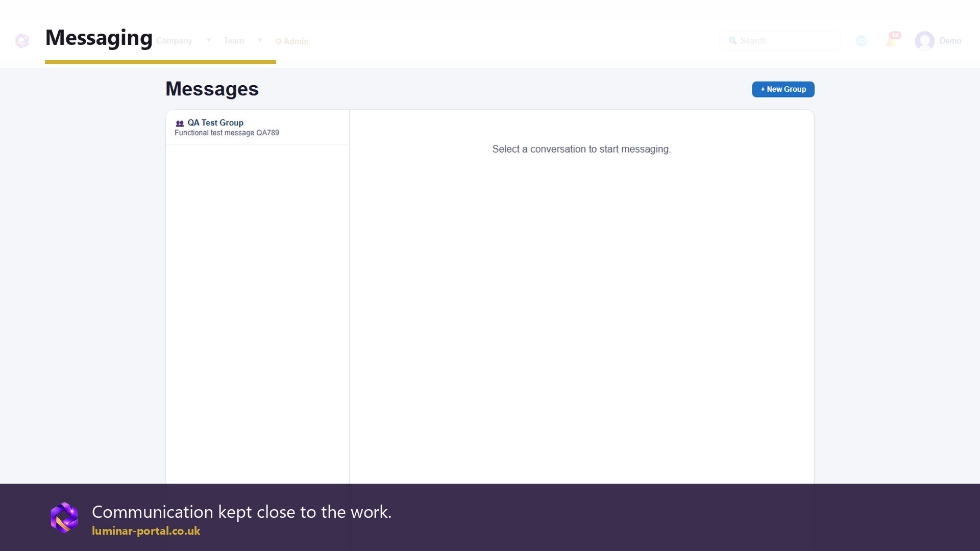Open the notifications bell
This screenshot has height=551, width=980.
pos(892,40)
